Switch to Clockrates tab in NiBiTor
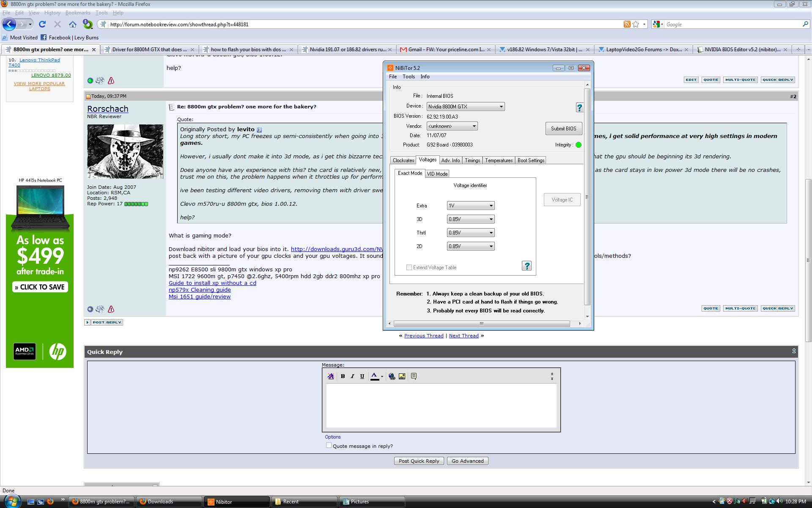Viewport: 812px width, 508px height. coord(403,160)
